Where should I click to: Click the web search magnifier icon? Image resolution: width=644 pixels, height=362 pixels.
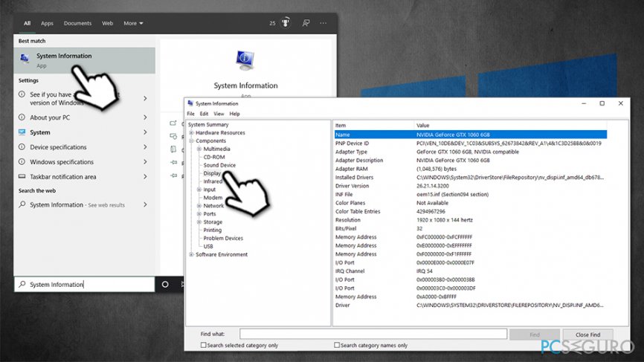pyautogui.click(x=22, y=204)
